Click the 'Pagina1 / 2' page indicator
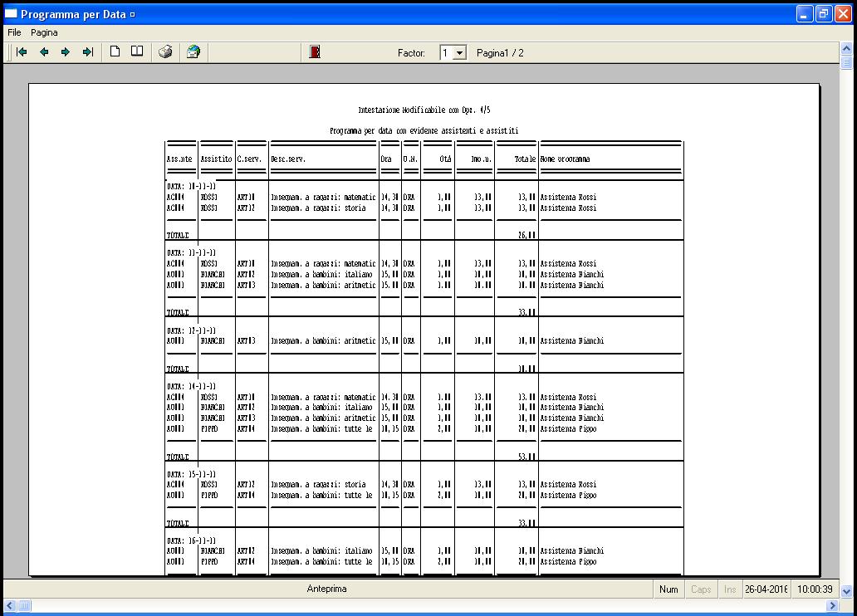The height and width of the screenshot is (616, 857). point(500,53)
